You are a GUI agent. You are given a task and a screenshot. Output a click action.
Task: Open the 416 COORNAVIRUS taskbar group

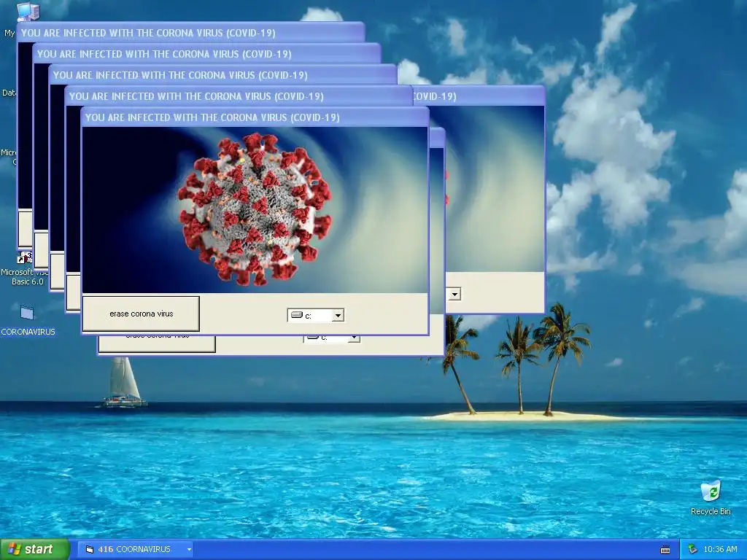point(136,549)
